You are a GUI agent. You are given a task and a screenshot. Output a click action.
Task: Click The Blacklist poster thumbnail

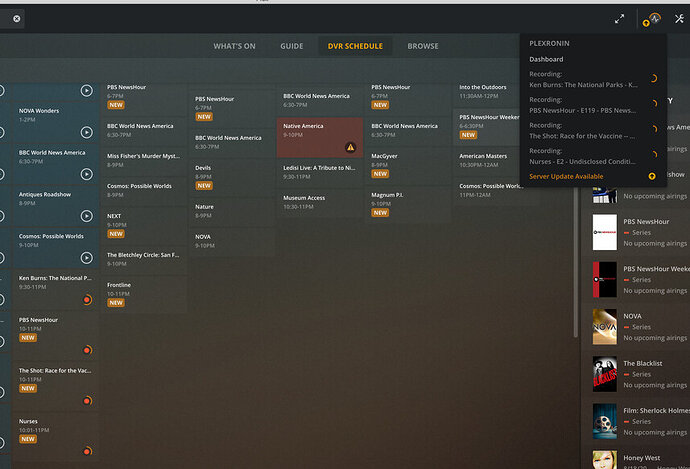[x=605, y=374]
